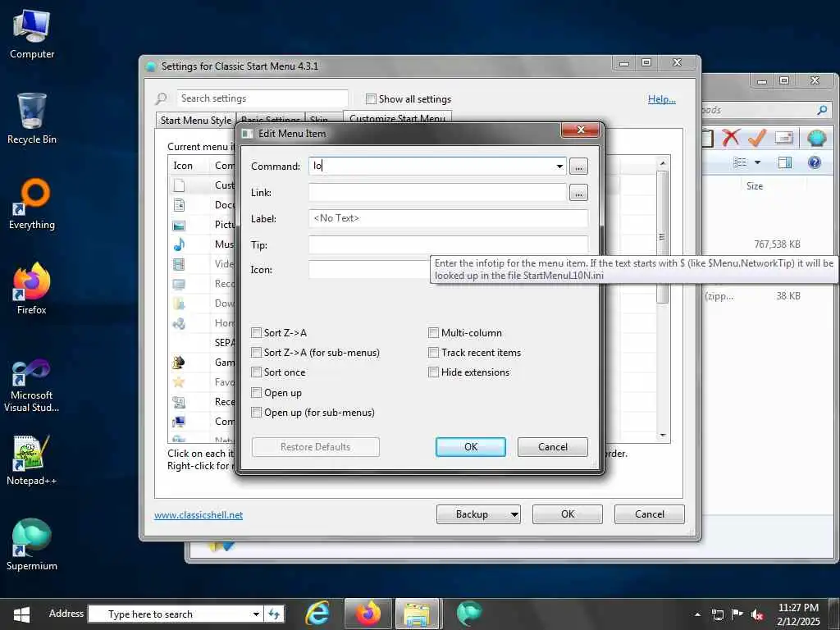
Task: Toggle the Open up checkbox
Action: (x=257, y=393)
